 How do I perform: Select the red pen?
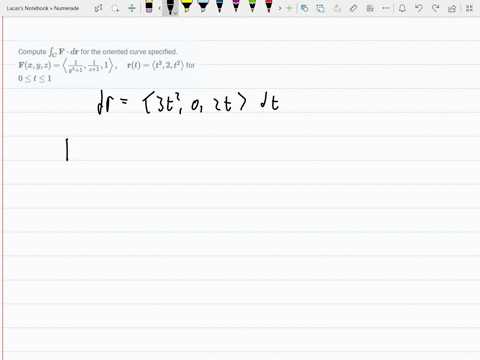269,7
